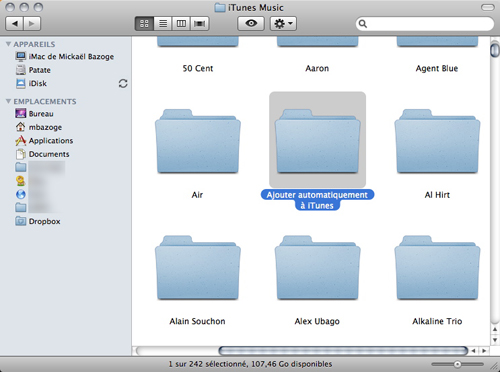Screen dimensions: 500x372
Task: Collapse the EMPLACEMENTS sidebar section
Action: point(8,101)
